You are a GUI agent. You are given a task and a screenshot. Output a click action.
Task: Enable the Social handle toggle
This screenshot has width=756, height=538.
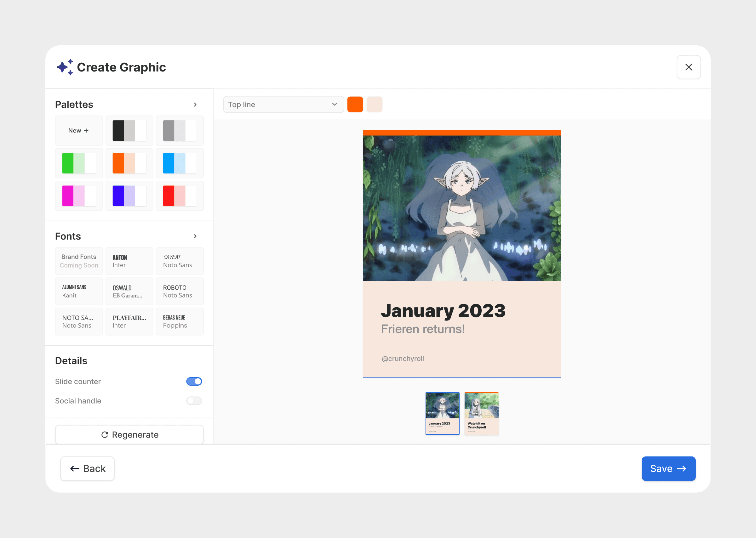[x=194, y=401]
